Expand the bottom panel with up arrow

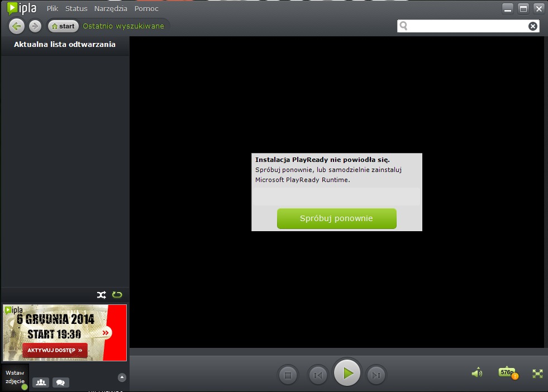tap(122, 377)
